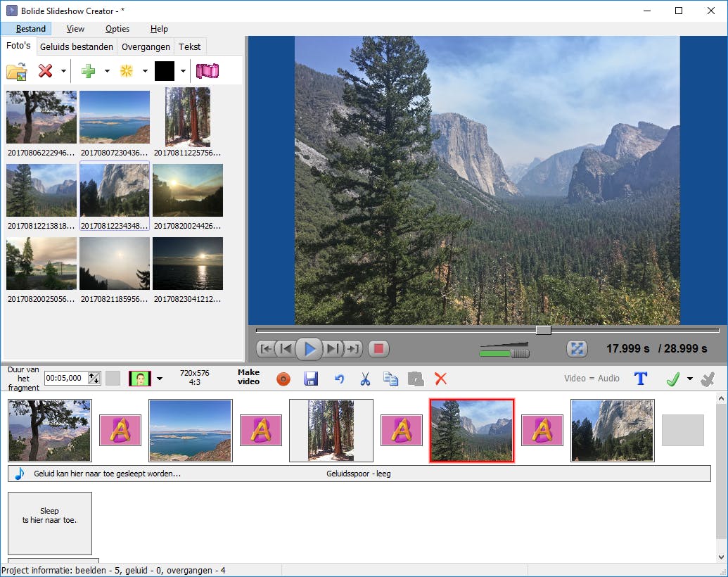Select the lake slide in timeline
The width and height of the screenshot is (728, 577).
pos(191,431)
